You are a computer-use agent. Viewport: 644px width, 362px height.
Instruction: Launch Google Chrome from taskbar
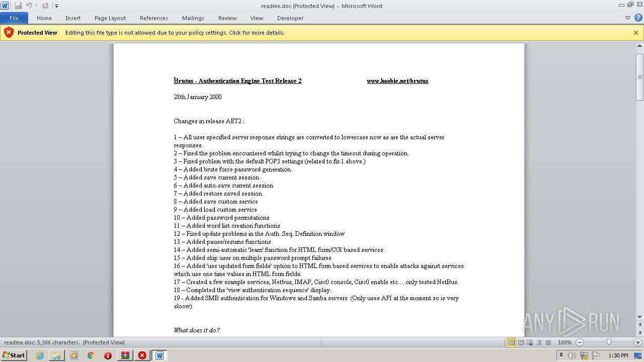[91, 355]
